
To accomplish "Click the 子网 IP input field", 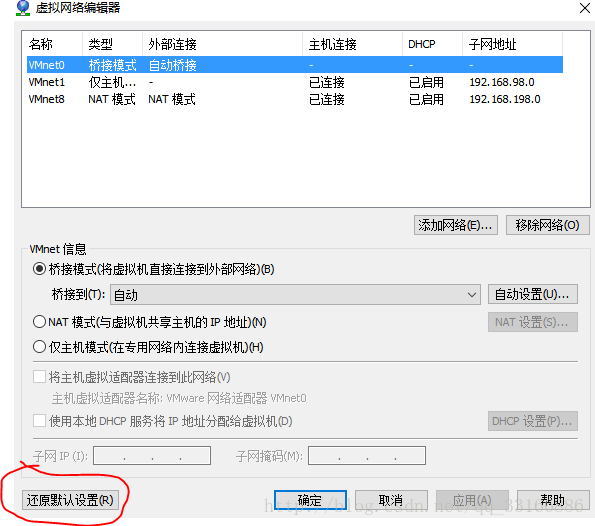I will coord(152,455).
